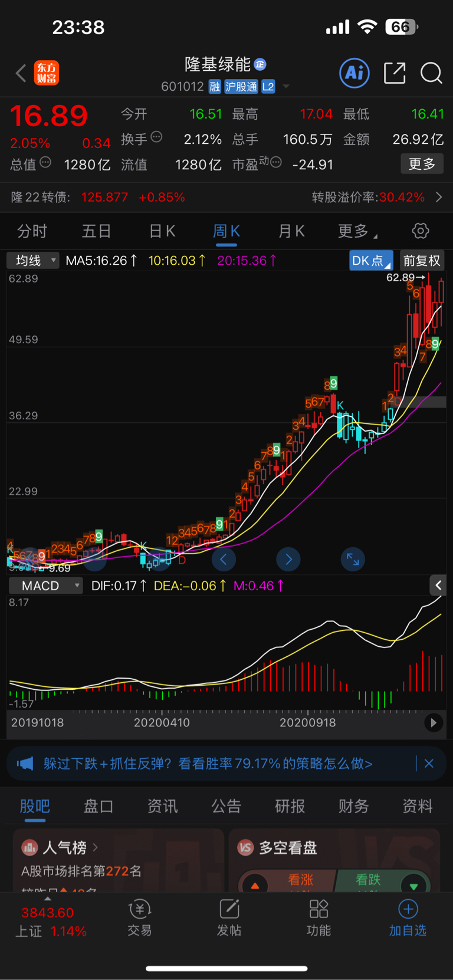Tap the convertible bond row chevron
453x980 pixels.
click(x=439, y=197)
